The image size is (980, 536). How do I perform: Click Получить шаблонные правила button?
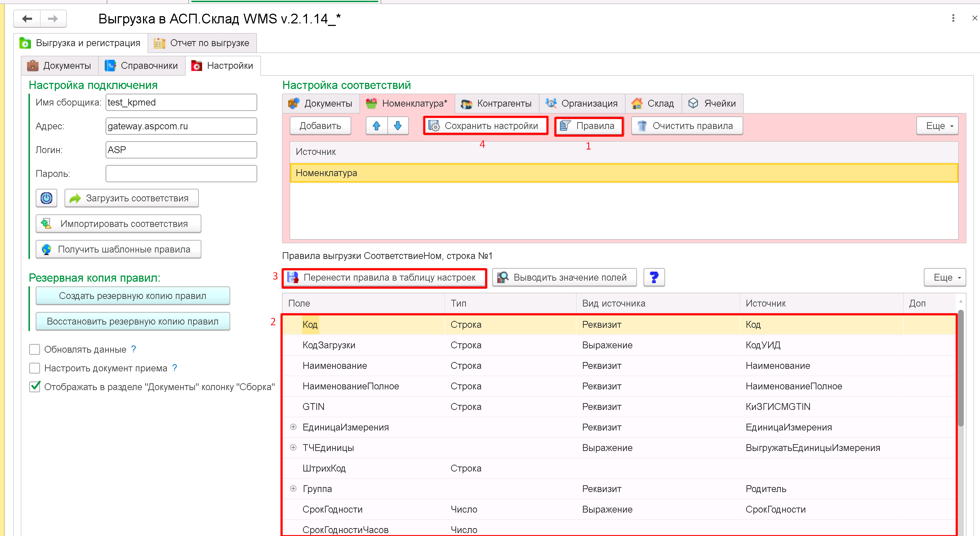pos(118,249)
